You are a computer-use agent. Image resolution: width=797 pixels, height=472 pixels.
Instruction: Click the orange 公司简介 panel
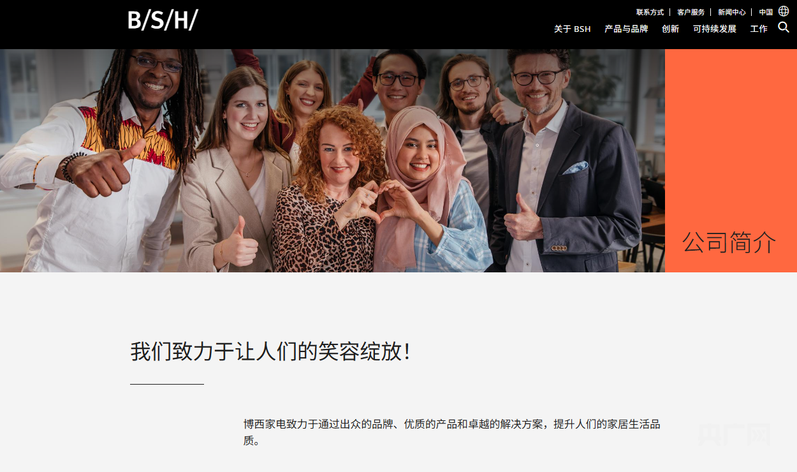[730, 161]
